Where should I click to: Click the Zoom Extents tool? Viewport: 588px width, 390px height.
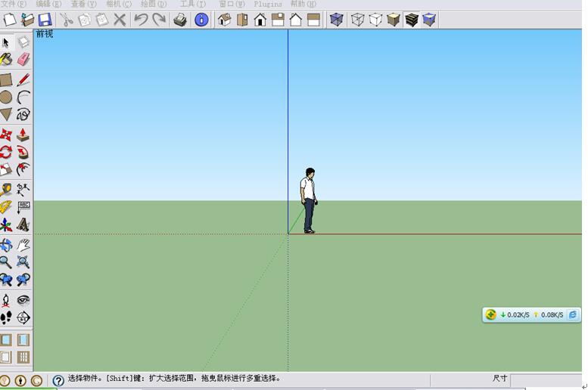coord(23,262)
